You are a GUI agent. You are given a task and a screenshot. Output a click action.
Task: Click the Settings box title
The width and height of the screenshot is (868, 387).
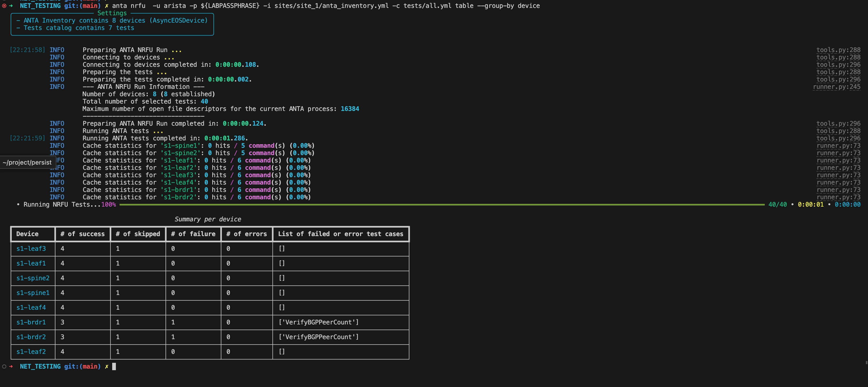click(x=112, y=13)
